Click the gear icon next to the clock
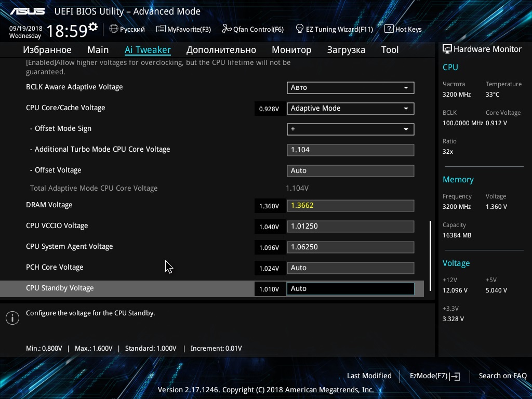Image resolution: width=532 pixels, height=399 pixels. point(93,27)
